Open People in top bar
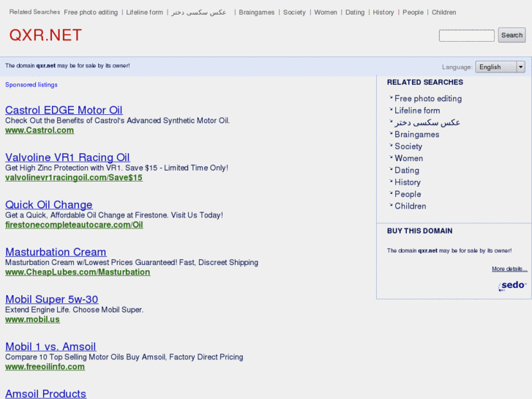This screenshot has width=532, height=399. [413, 12]
